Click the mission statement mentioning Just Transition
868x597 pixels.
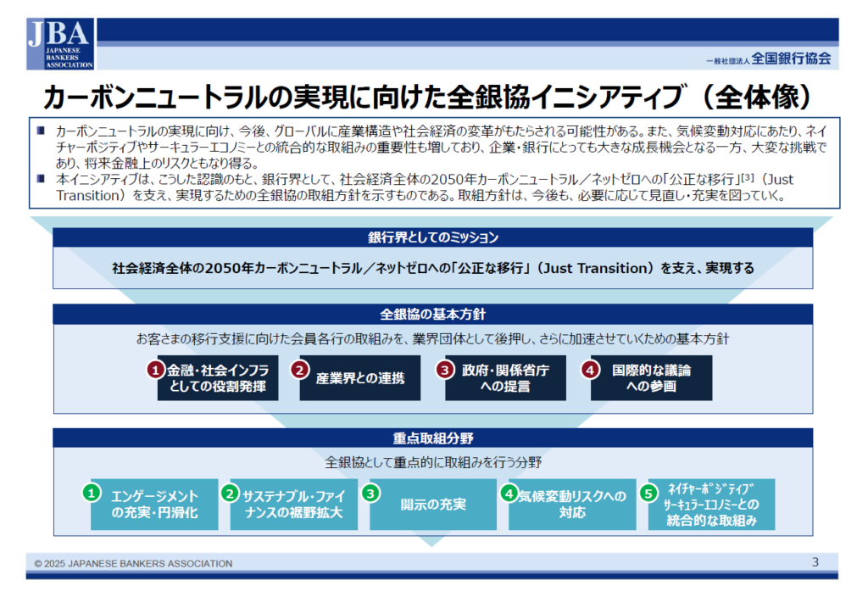pos(433,268)
